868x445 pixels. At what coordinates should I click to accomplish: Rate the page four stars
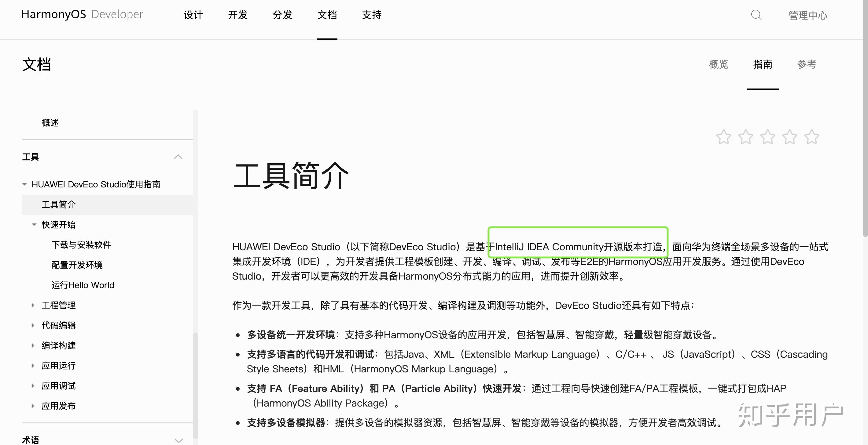(789, 137)
